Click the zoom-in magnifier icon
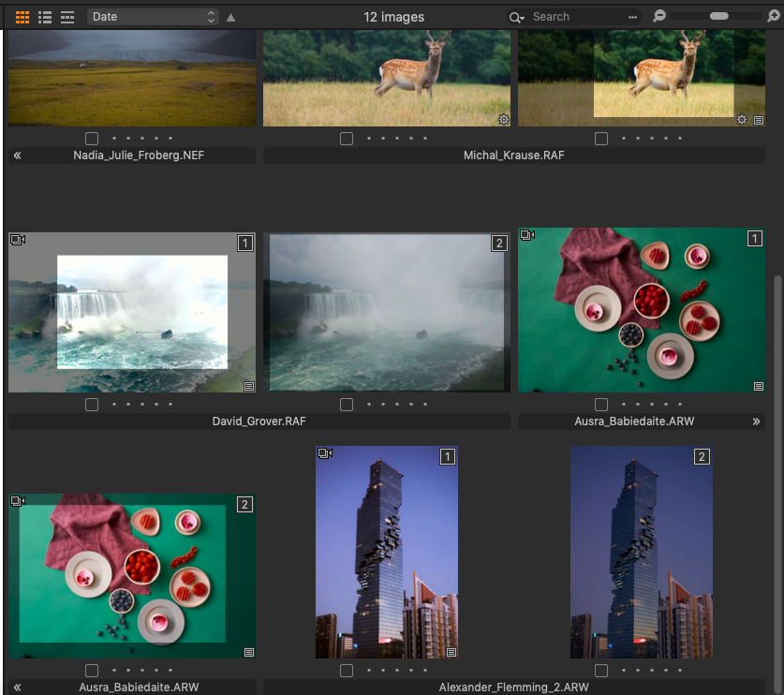The image size is (784, 695). pos(774,16)
